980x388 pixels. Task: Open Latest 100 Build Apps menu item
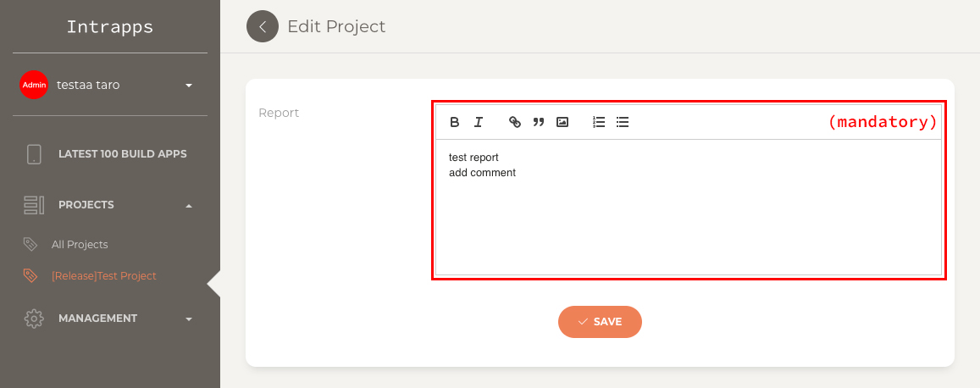point(123,153)
